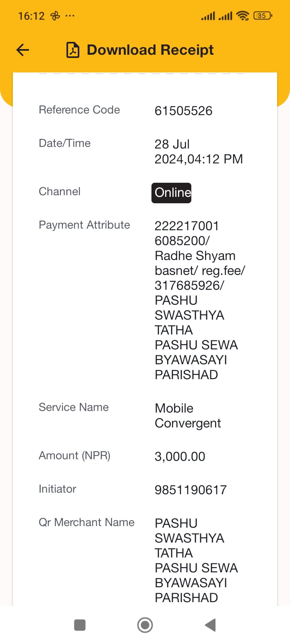The height and width of the screenshot is (644, 290).
Task: Tap the three-dots notification overflow icon
Action: [70, 16]
